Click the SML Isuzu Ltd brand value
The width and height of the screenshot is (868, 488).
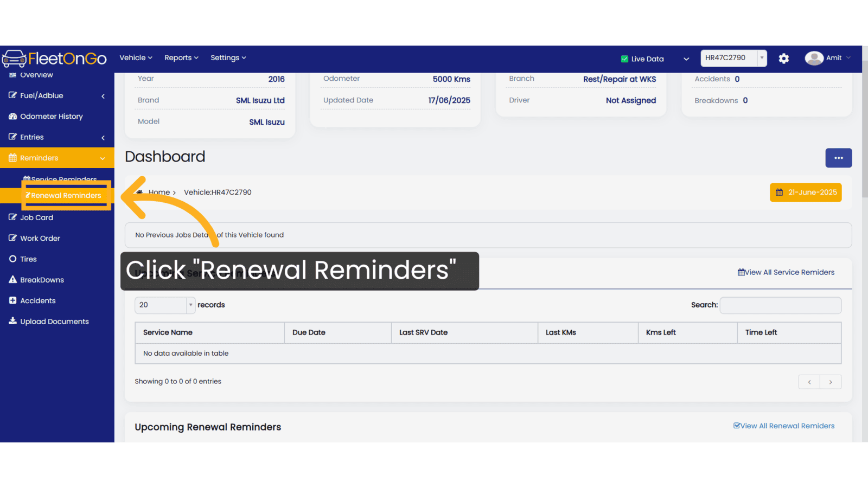[260, 100]
